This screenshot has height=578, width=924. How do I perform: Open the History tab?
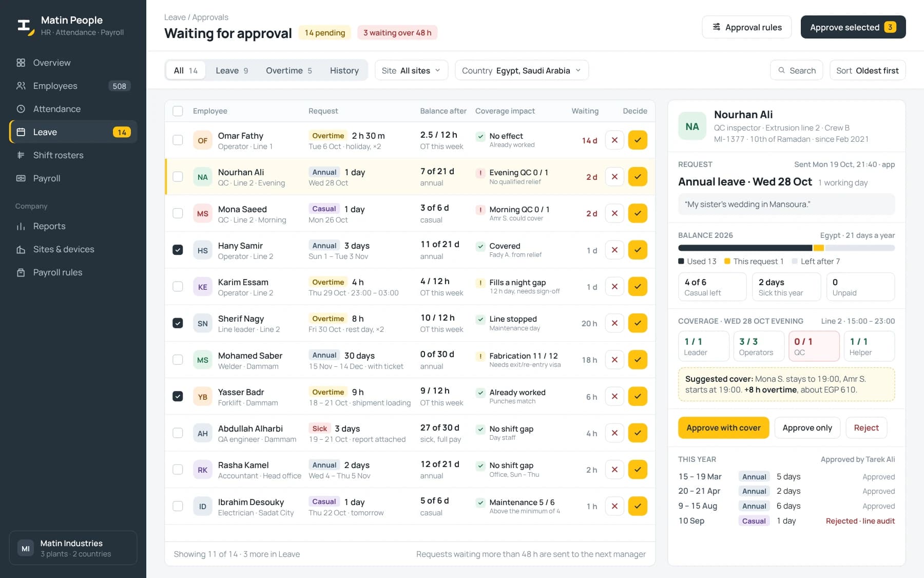pyautogui.click(x=344, y=70)
